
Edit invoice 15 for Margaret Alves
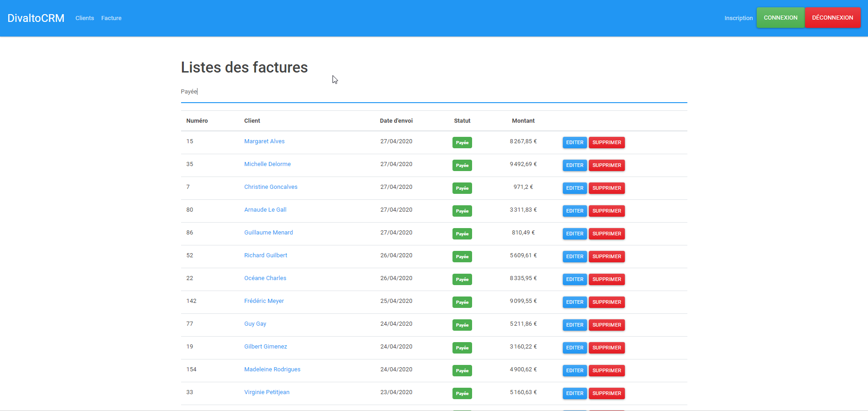[575, 142]
